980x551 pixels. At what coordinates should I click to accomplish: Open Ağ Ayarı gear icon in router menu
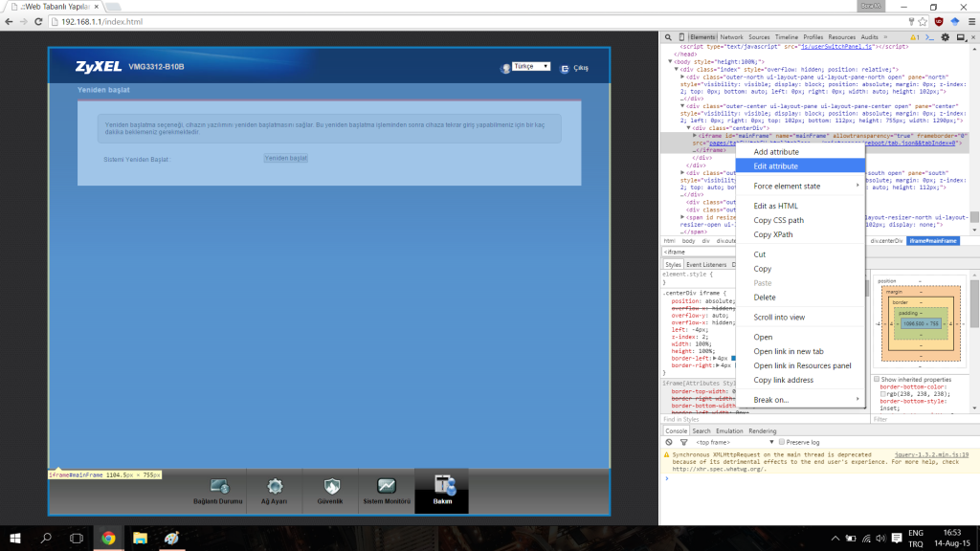[x=275, y=490]
